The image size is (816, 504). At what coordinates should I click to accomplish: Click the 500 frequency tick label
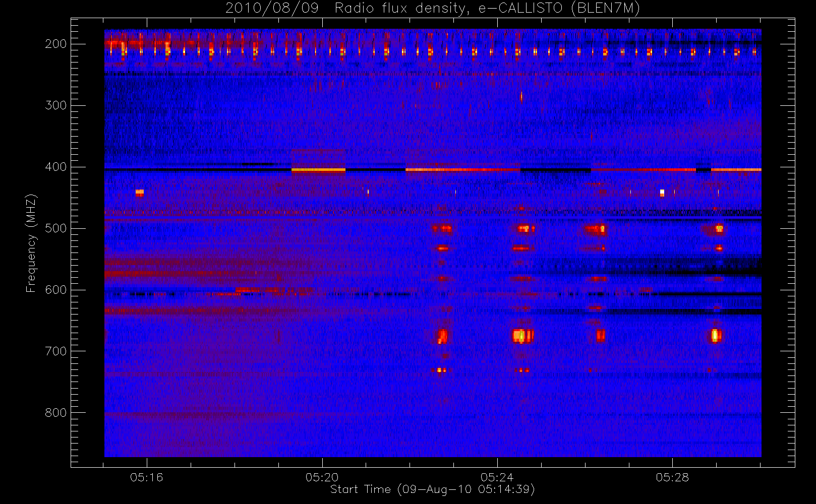(x=56, y=228)
